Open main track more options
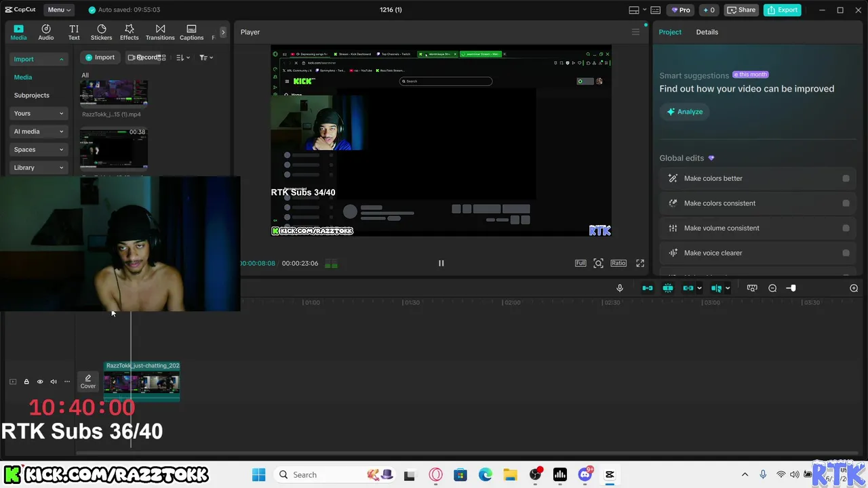This screenshot has height=488, width=868. pos(67,382)
